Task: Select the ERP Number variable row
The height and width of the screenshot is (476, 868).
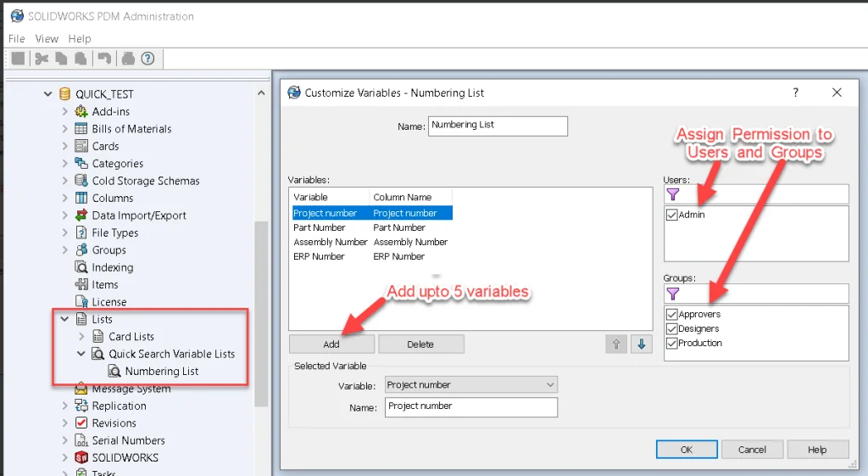Action: click(372, 256)
